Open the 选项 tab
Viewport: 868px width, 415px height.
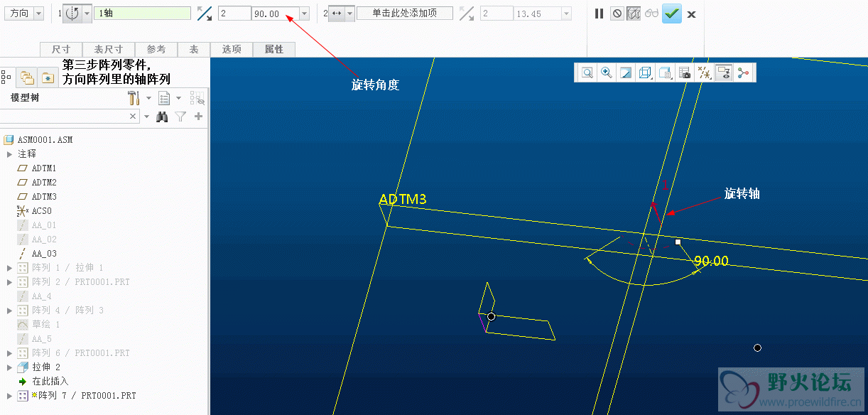tap(232, 49)
